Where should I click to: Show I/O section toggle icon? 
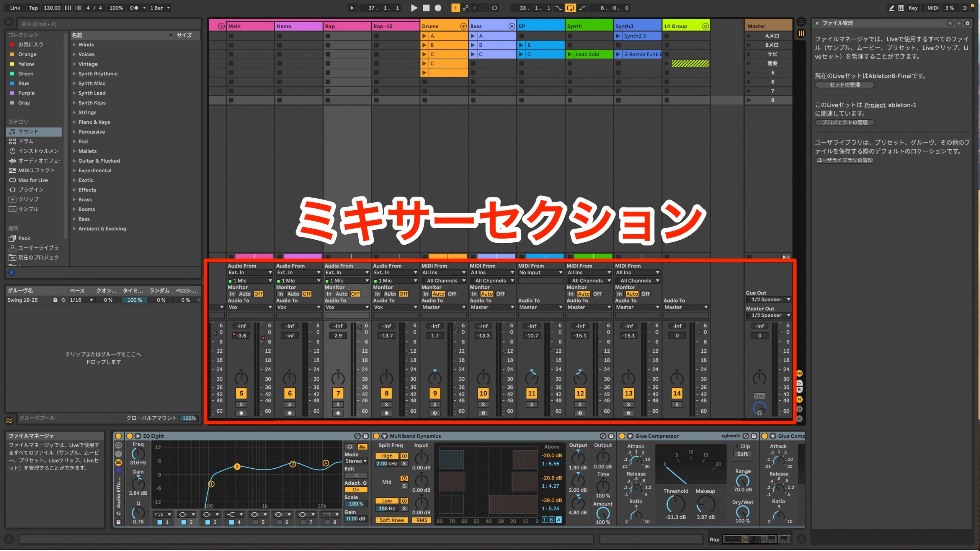(799, 373)
